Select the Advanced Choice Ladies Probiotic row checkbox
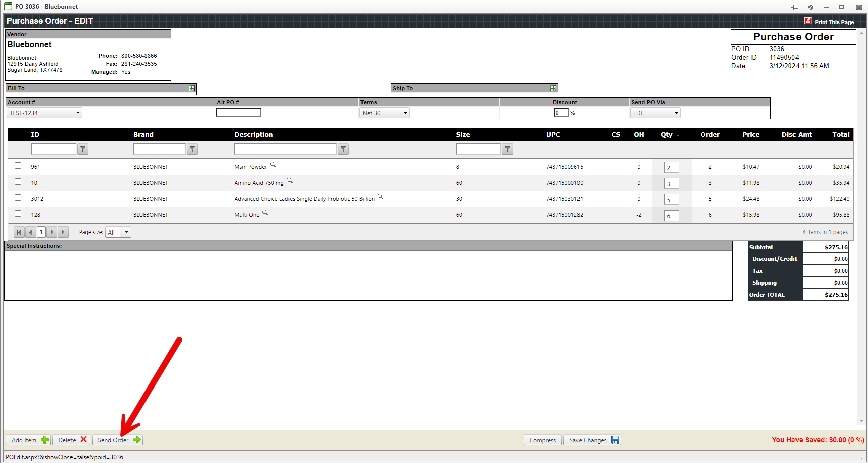This screenshot has width=868, height=463. (x=18, y=198)
